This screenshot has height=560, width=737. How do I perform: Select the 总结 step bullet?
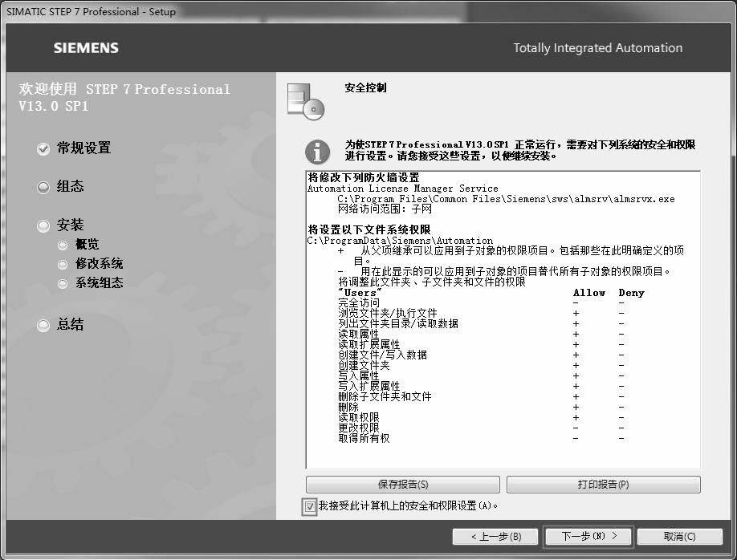43,325
